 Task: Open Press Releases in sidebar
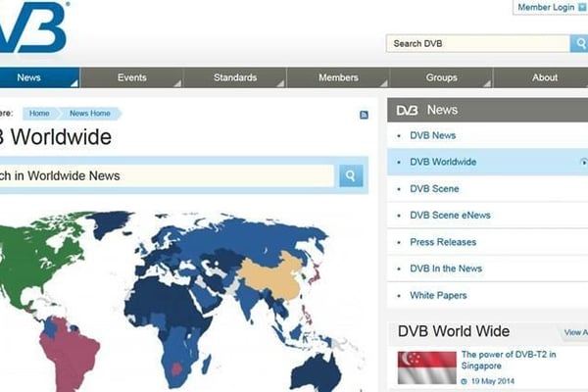443,242
